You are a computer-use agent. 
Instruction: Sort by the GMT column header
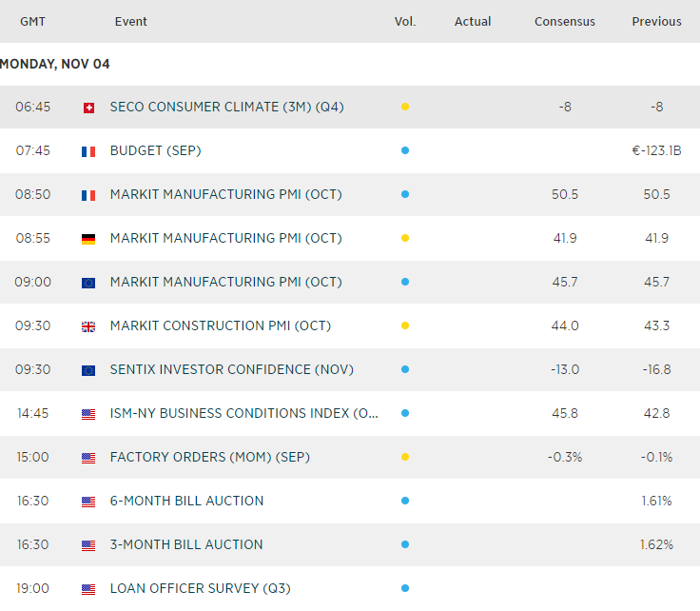click(33, 22)
